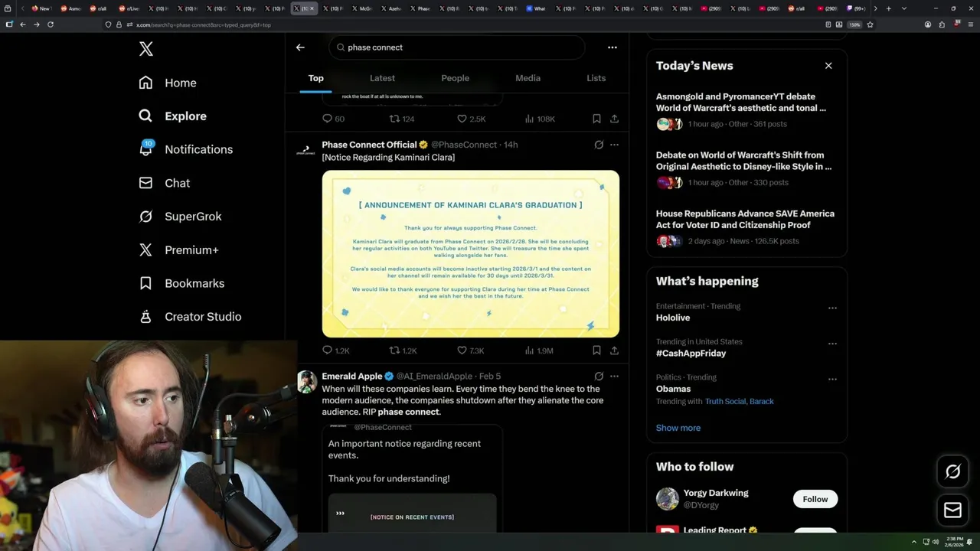Open Phase Connect Official profile name
This screenshot has width=980, height=551.
coord(369,145)
